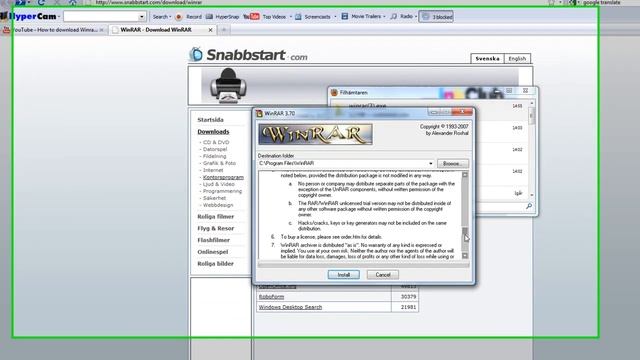
Task: Open the Onlinespel section
Action: [212, 252]
